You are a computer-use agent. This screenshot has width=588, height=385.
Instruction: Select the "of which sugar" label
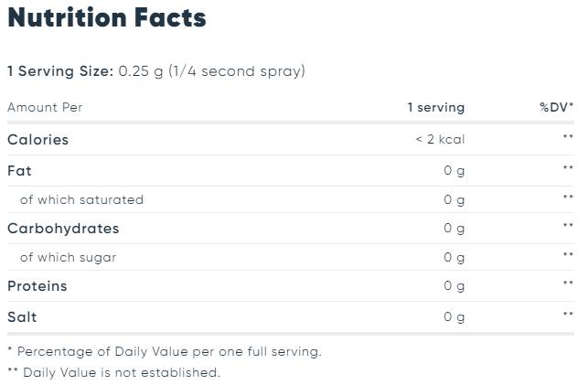click(x=69, y=258)
